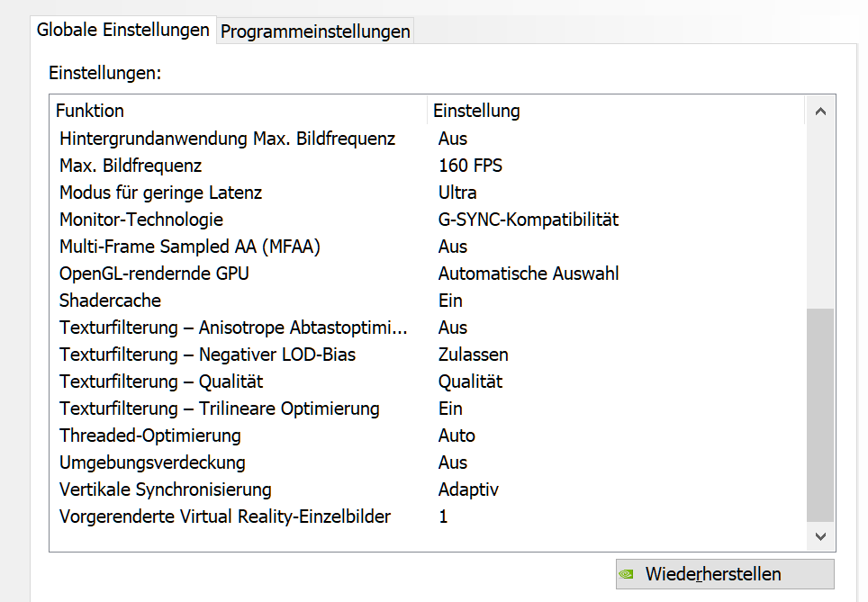This screenshot has width=868, height=602.
Task: Open the Max. Bildfrequenz 160 FPS setting
Action: tap(470, 166)
